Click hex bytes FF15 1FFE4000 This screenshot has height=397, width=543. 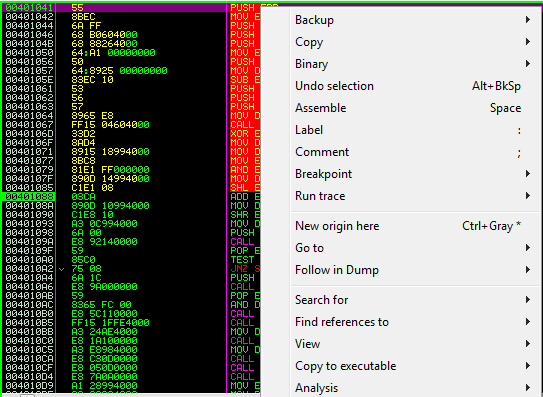click(110, 323)
